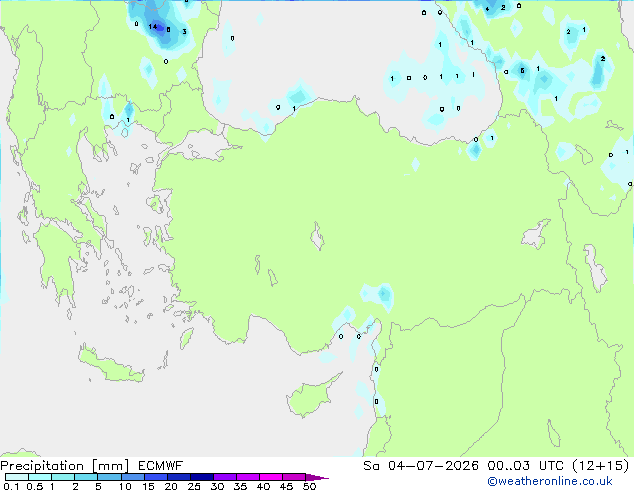Click the '50' legend scale label

[x=310, y=486]
